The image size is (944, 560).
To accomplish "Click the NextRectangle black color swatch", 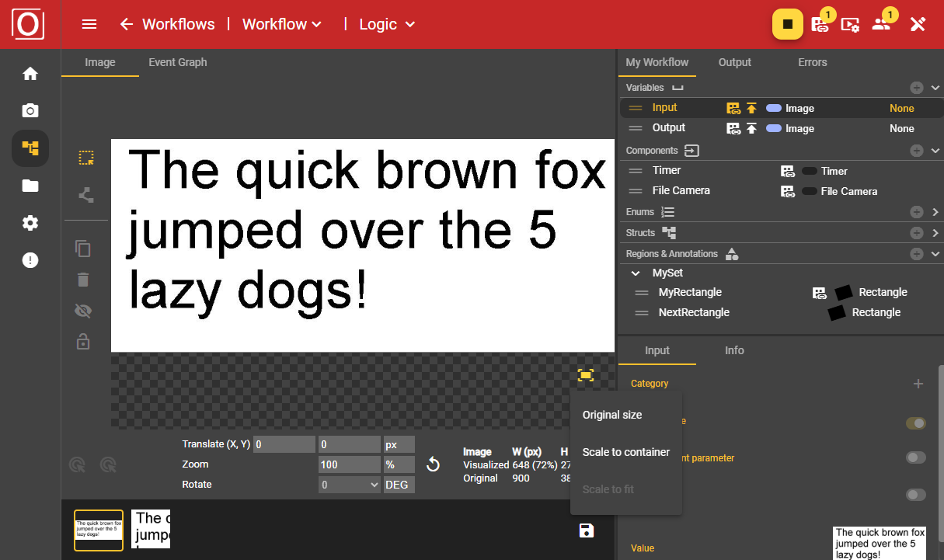I will click(x=836, y=313).
